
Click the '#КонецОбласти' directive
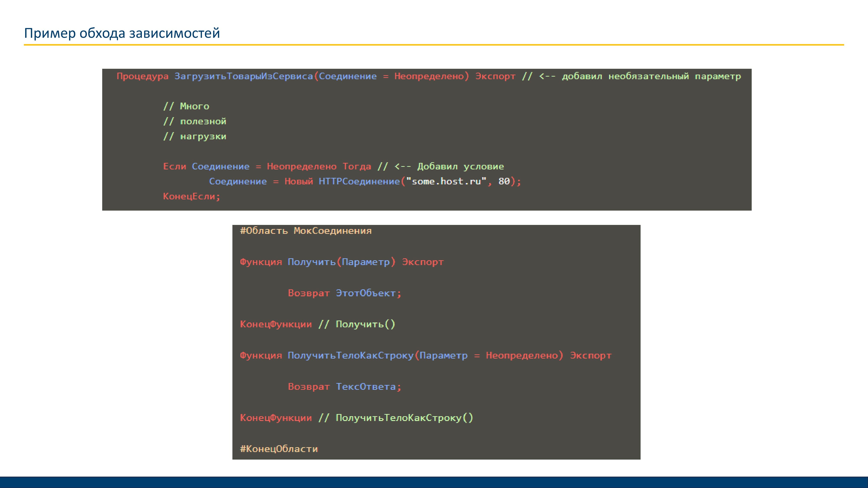[279, 449]
